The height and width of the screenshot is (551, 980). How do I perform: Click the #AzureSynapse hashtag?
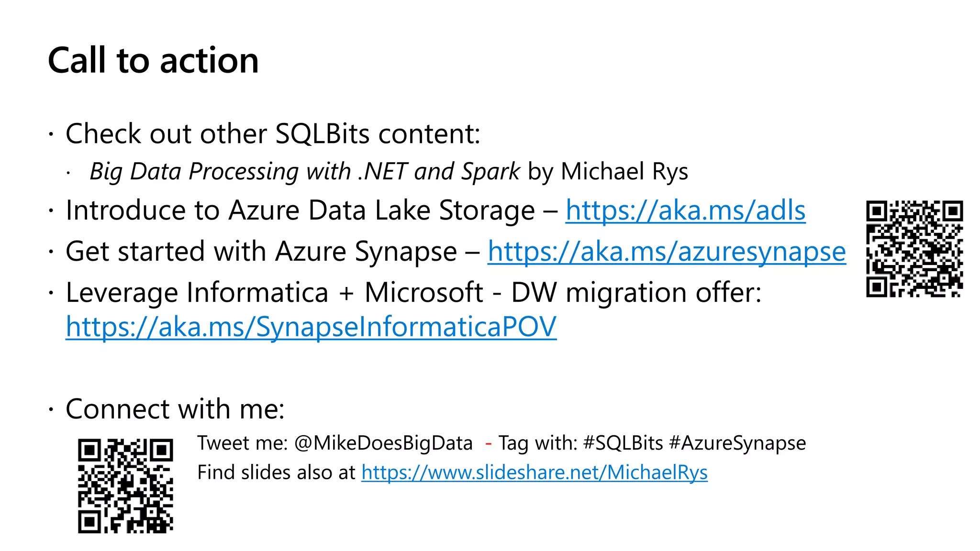(x=737, y=443)
